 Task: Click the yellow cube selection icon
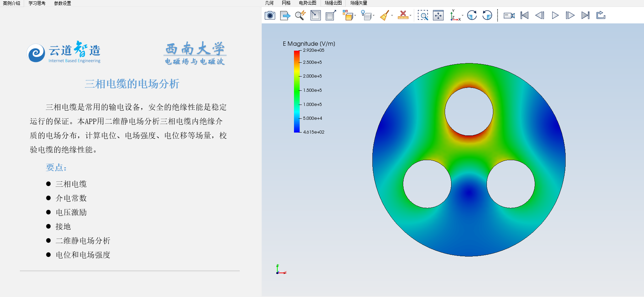coord(348,15)
